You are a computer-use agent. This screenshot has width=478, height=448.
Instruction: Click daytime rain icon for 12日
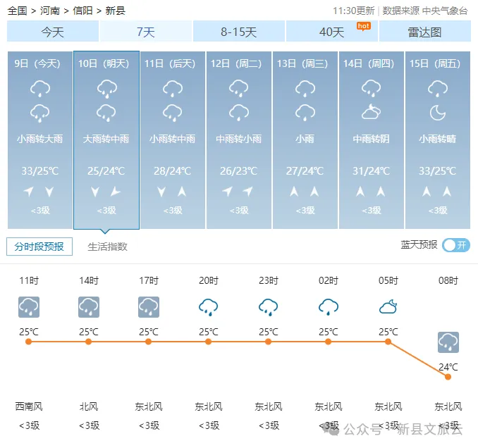pyautogui.click(x=239, y=89)
